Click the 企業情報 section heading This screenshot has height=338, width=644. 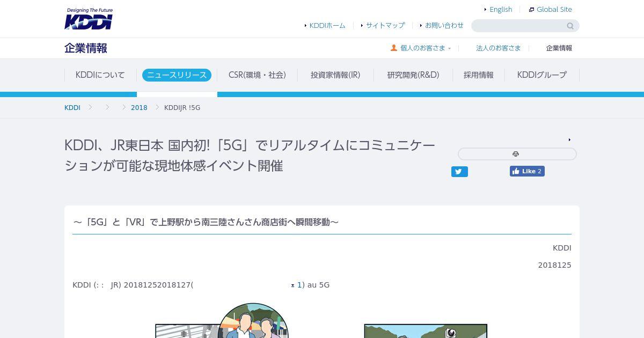pyautogui.click(x=86, y=48)
